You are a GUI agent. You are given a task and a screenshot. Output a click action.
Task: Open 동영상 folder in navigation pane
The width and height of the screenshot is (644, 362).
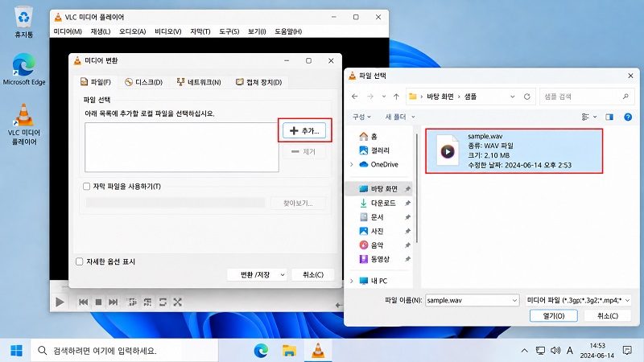point(374,259)
